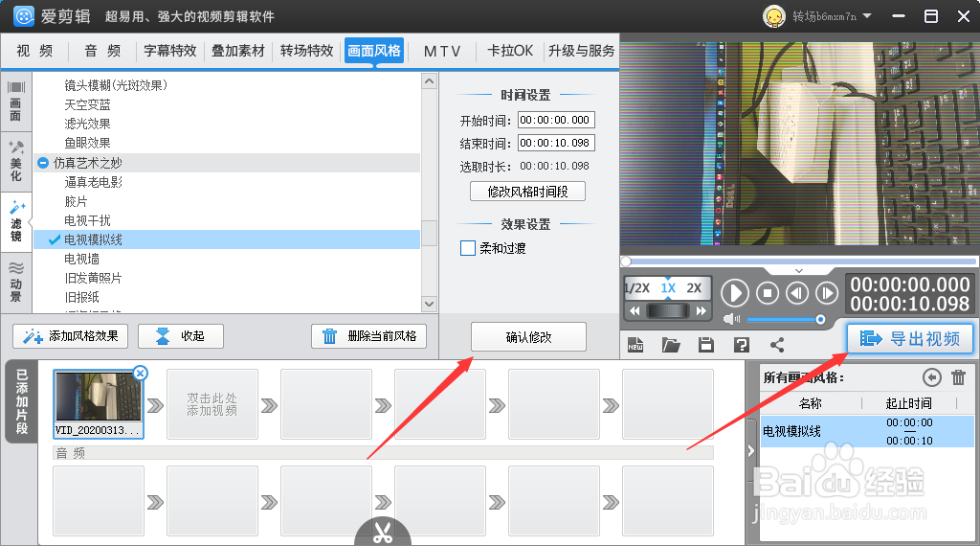Click the fast-forward double-arrow icon
The width and height of the screenshot is (980, 546).
click(702, 311)
